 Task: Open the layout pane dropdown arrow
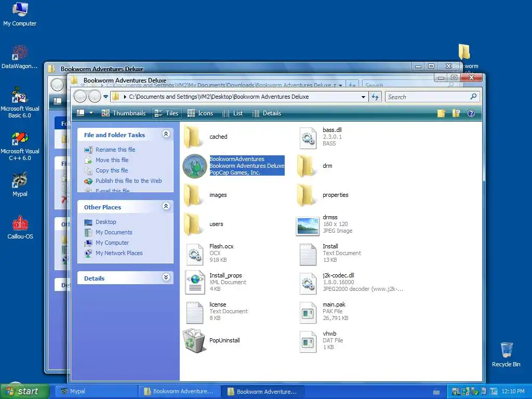91,113
